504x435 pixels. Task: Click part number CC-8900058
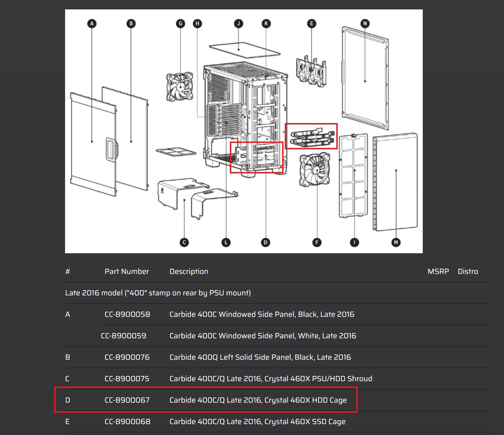tap(127, 314)
